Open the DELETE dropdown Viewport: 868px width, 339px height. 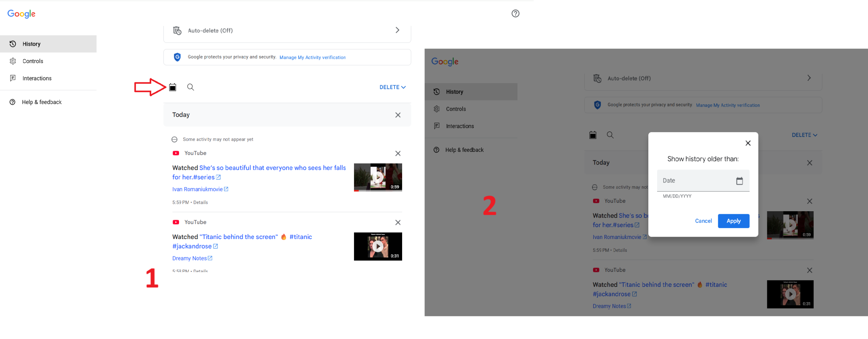[392, 87]
